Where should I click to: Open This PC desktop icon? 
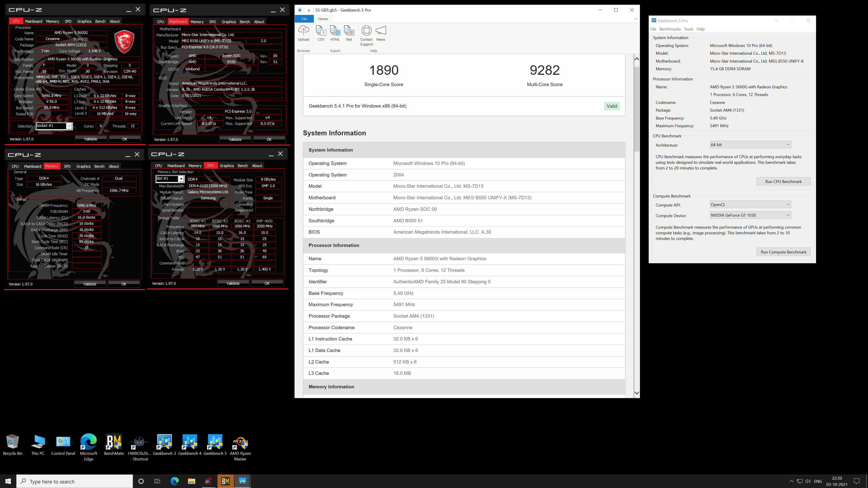(x=38, y=445)
